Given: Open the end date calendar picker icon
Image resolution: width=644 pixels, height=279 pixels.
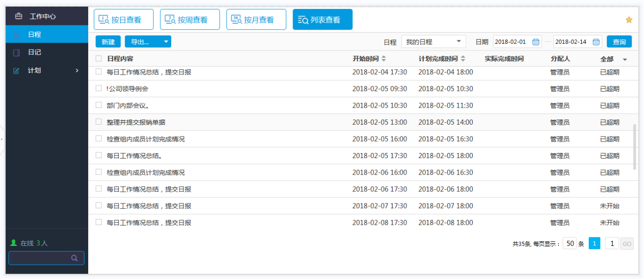Looking at the screenshot, I should tap(596, 42).
